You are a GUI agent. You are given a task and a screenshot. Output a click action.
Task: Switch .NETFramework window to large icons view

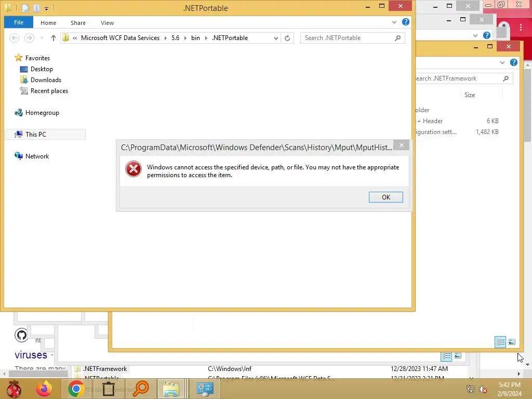512,342
